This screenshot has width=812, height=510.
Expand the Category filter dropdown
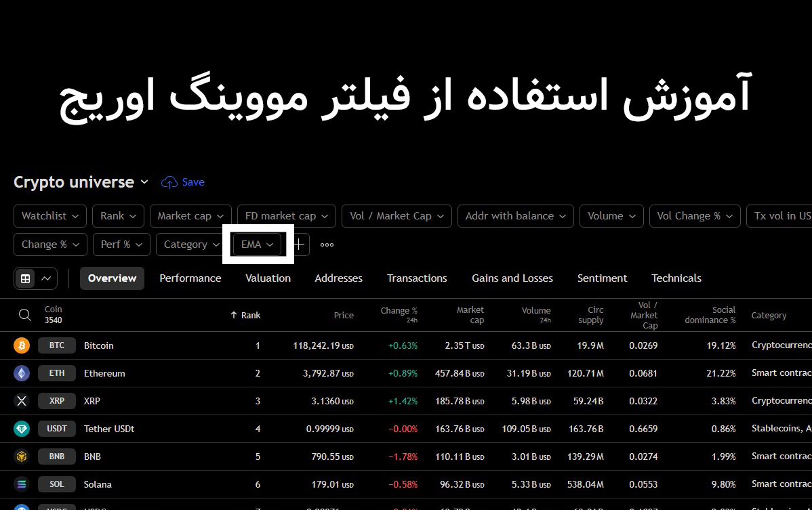click(189, 244)
